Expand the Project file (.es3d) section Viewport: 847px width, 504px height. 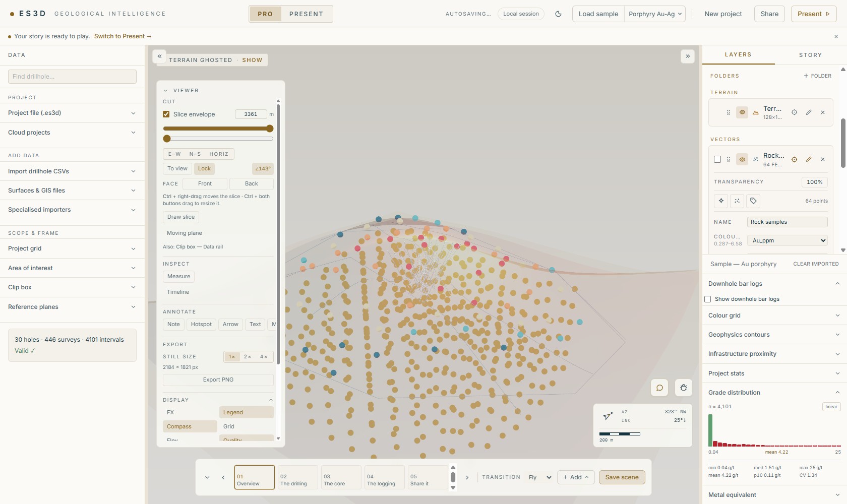pos(72,113)
